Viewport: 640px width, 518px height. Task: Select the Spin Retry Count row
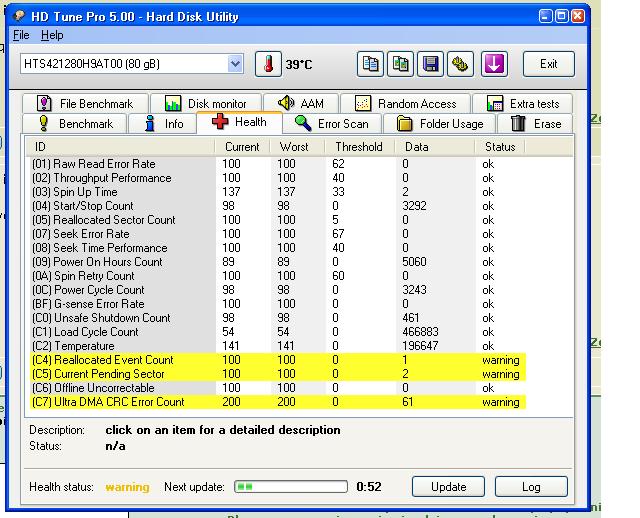click(x=278, y=276)
